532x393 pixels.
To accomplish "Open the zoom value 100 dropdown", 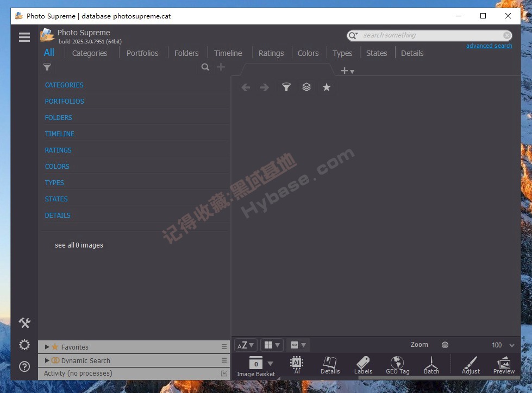I will pos(512,345).
